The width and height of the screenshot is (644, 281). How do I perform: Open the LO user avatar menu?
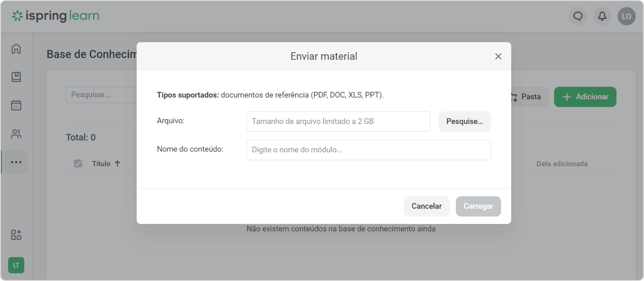627,16
